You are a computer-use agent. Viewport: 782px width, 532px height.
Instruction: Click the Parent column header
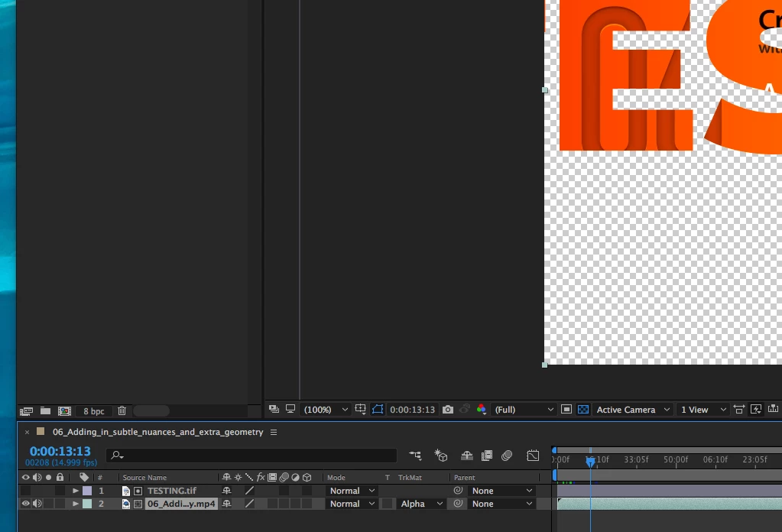tap(464, 478)
